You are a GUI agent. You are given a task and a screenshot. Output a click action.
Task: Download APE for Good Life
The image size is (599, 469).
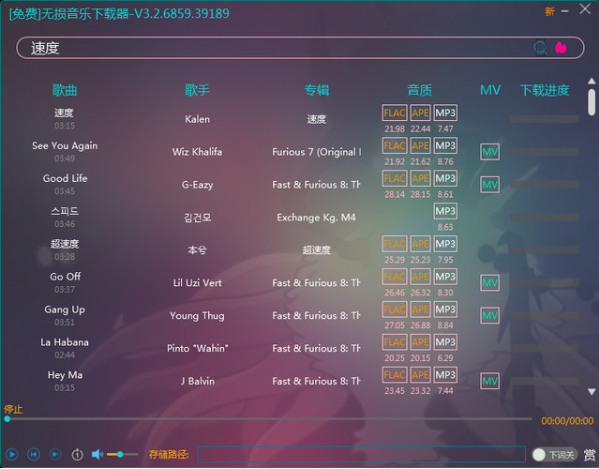pos(420,178)
